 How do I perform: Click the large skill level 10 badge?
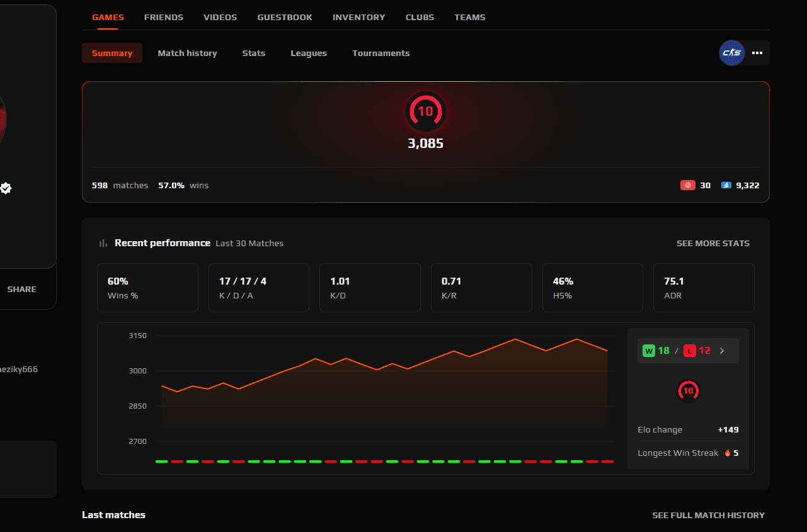426,111
